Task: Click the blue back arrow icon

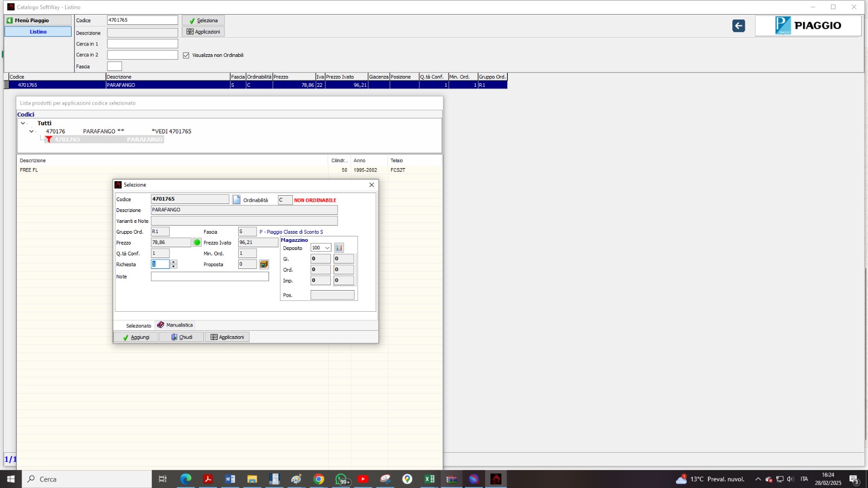Action: pyautogui.click(x=738, y=26)
